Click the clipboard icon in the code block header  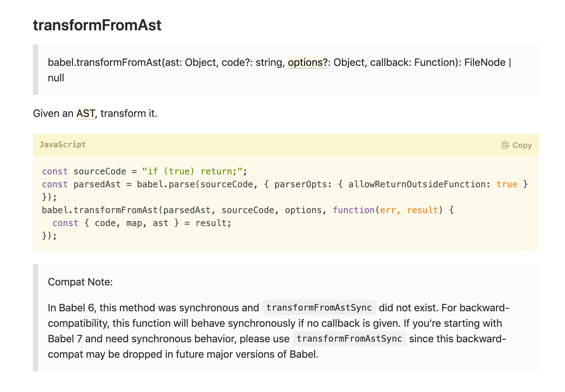pos(505,145)
